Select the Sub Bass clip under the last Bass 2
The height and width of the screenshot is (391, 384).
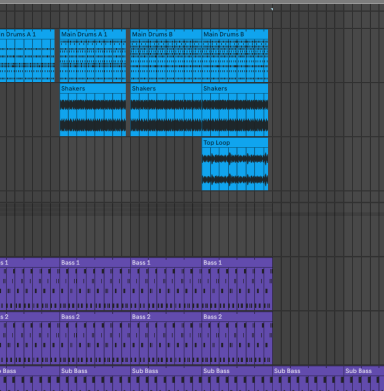pos(237,379)
